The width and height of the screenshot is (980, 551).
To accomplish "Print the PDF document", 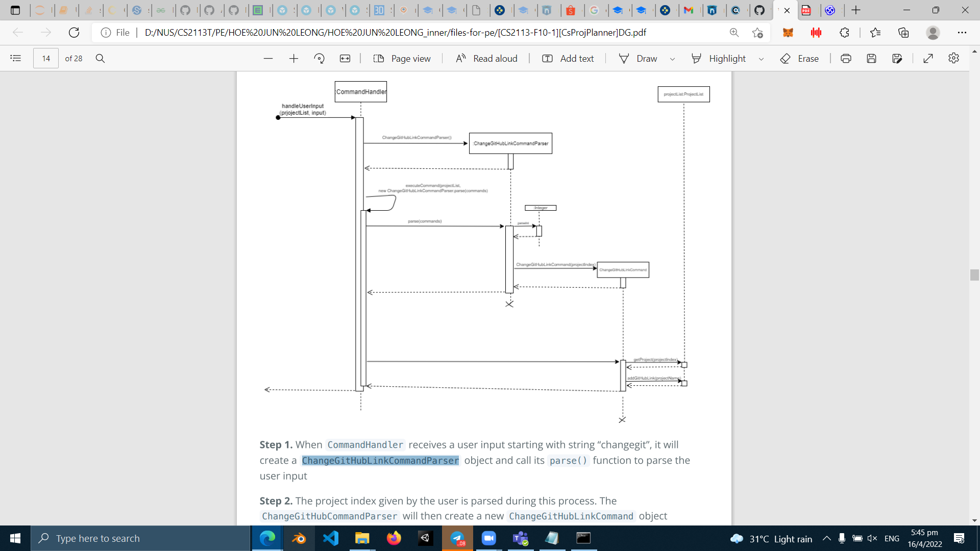I will 846,58.
